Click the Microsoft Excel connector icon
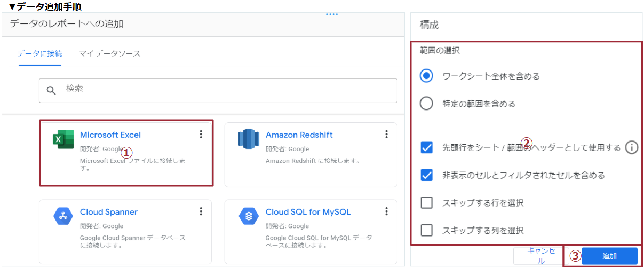The image size is (644, 267). (x=63, y=139)
